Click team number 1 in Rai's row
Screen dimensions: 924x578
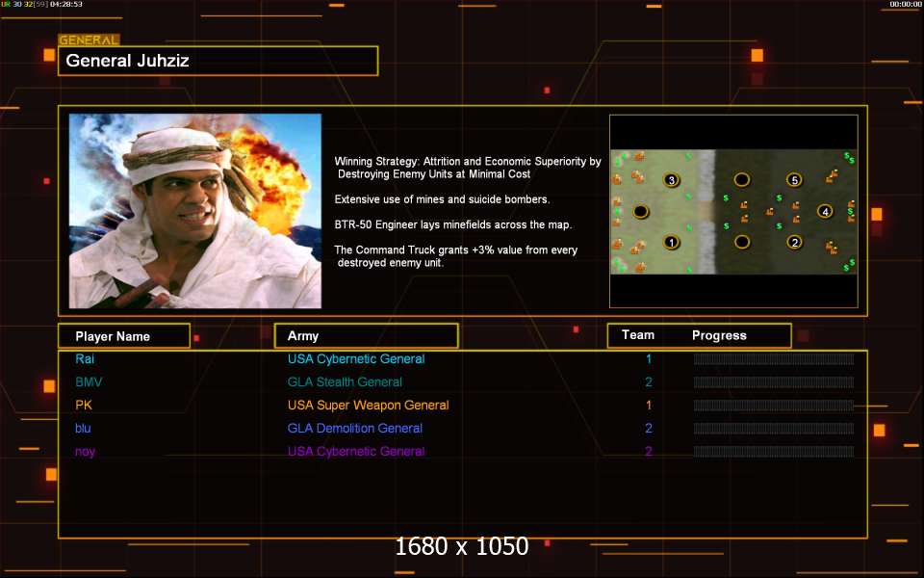coord(649,358)
